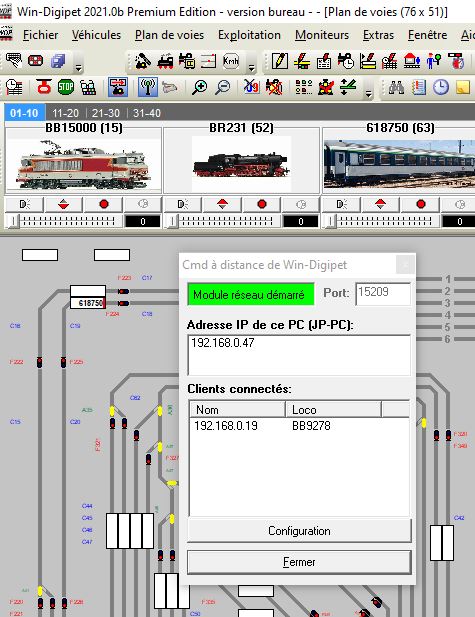475x617 pixels.
Task: Click the turnout up-down arrows icon
Action: coord(347,87)
